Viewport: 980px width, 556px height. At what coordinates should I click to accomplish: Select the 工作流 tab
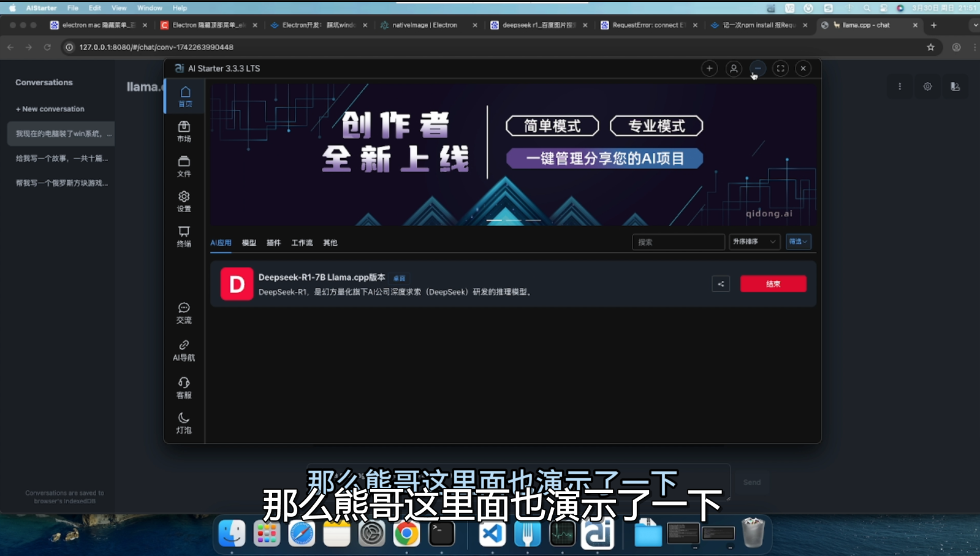point(302,243)
